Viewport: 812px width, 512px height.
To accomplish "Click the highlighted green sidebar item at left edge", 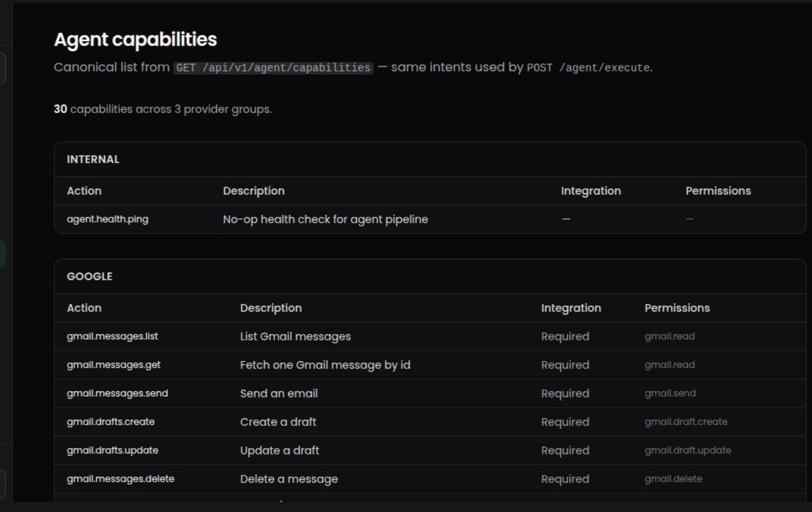I will 2,253.
